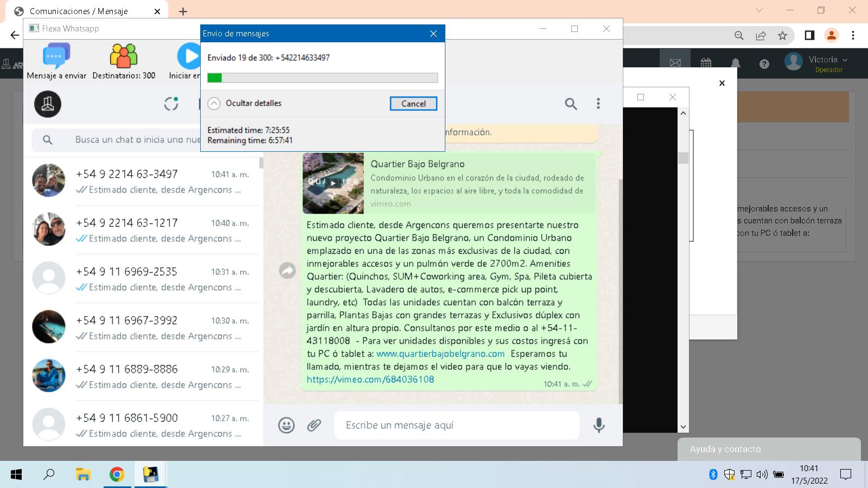Click the attach paperclip icon

314,425
